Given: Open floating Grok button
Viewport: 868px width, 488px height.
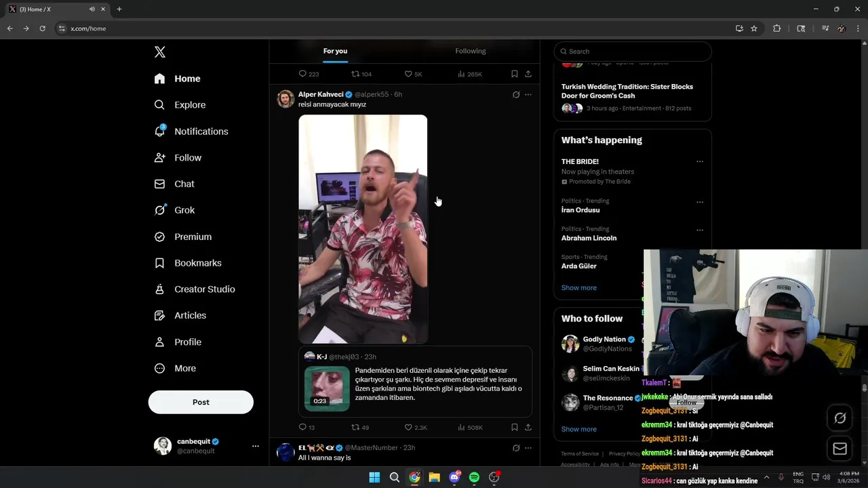Looking at the screenshot, I should [x=840, y=418].
